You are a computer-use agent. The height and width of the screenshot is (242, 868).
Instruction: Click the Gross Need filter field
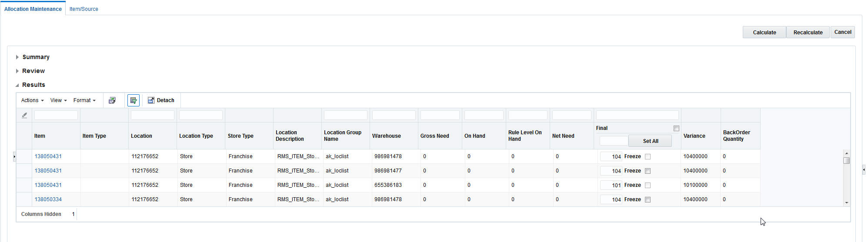(x=440, y=115)
